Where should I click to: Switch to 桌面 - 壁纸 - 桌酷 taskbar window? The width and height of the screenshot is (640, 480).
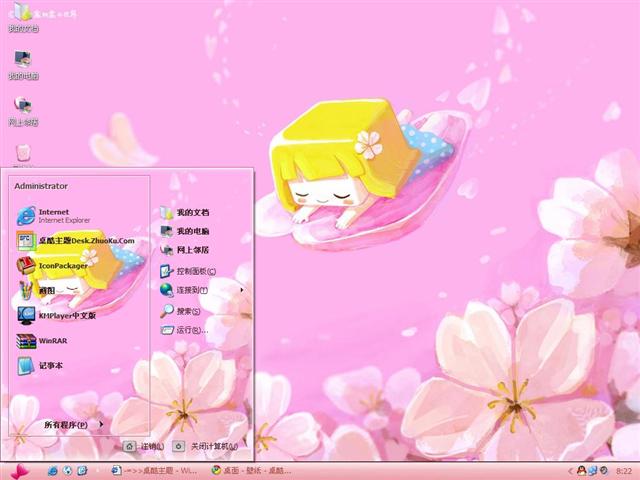(251, 471)
